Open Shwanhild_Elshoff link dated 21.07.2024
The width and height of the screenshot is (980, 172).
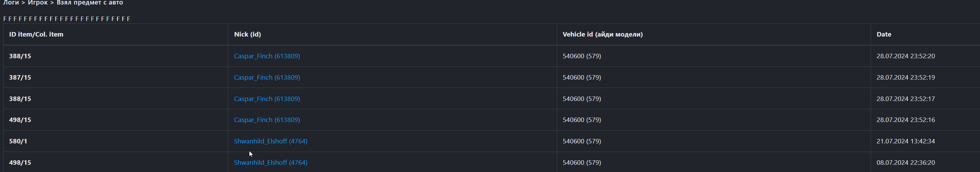(270, 141)
